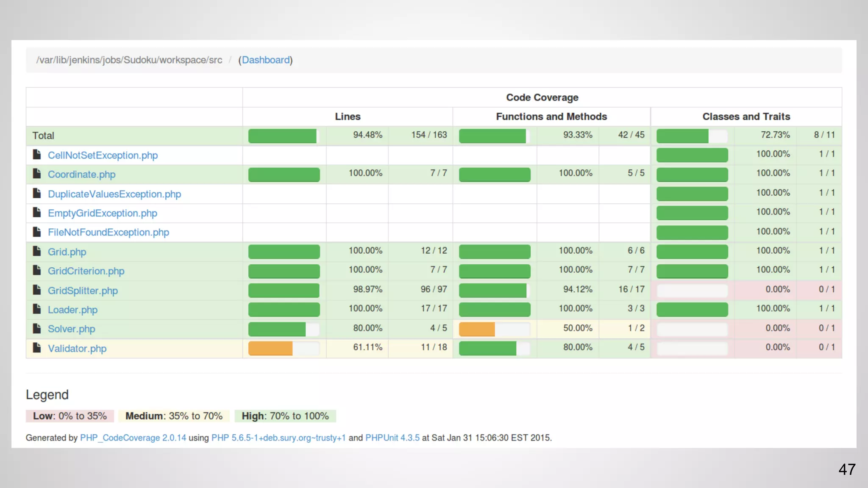The width and height of the screenshot is (868, 488).
Task: Click file icon next to Solver.php
Action: tap(37, 328)
